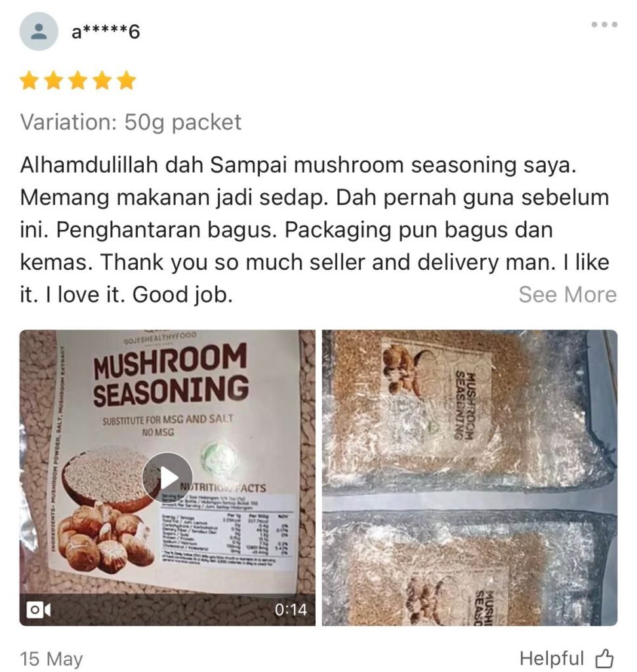Open reviewer username a*****6
The width and height of the screenshot is (637, 672).
point(106,31)
